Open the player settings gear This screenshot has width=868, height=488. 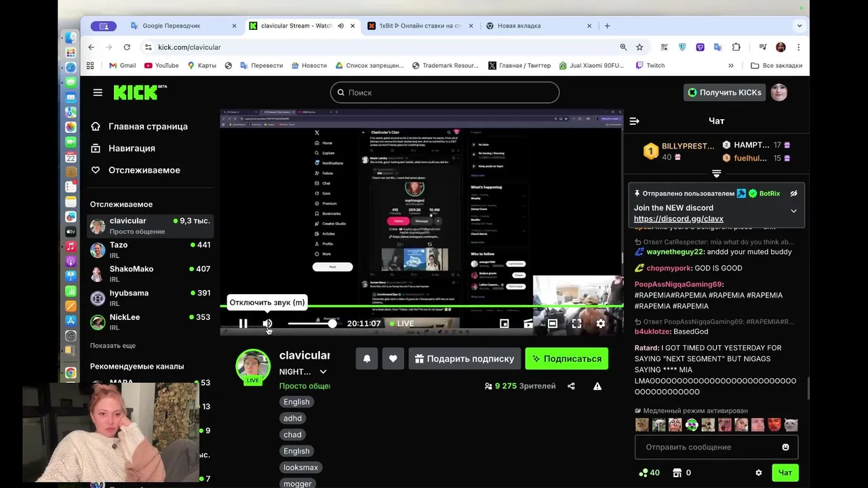[600, 323]
